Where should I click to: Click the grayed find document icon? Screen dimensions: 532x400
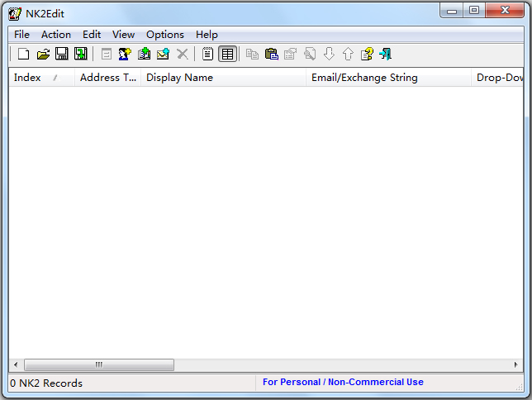310,54
